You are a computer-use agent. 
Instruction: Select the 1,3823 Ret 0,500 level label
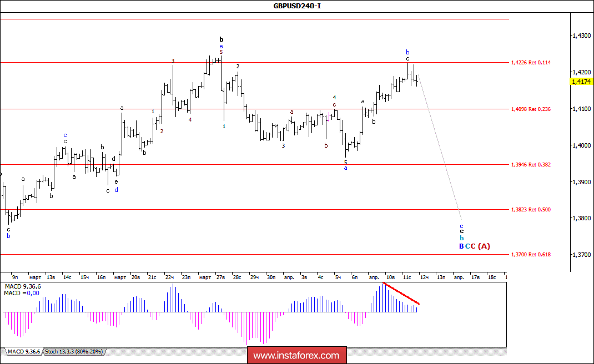pyautogui.click(x=531, y=209)
